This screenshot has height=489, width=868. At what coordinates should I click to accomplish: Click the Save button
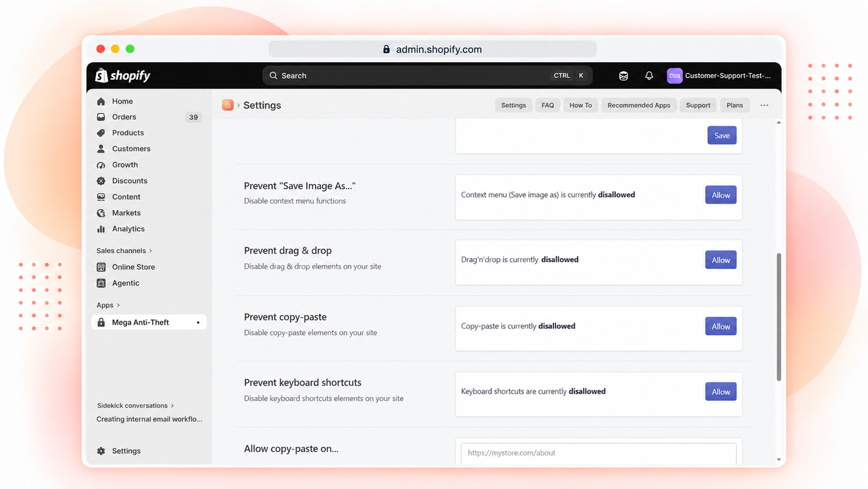(722, 135)
